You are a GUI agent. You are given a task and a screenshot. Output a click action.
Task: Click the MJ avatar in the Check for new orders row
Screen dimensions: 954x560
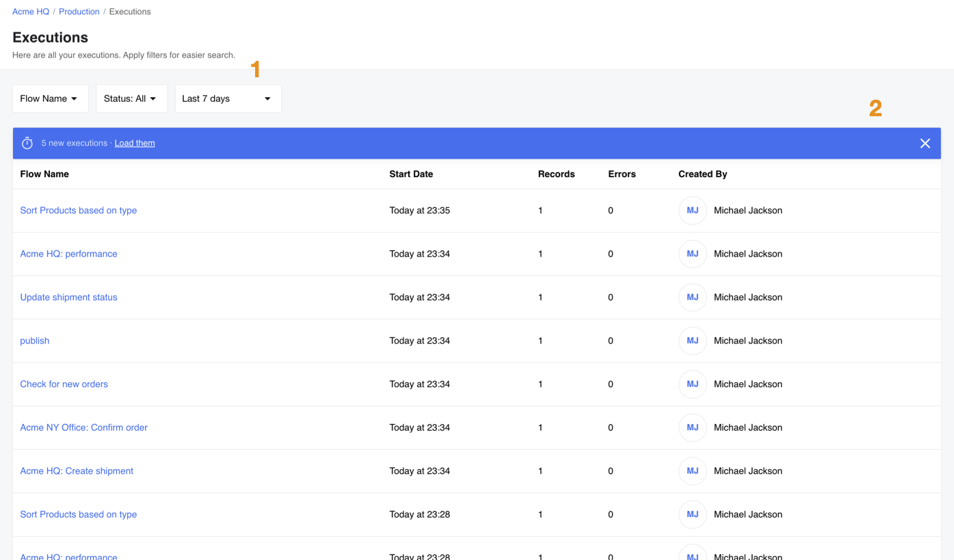pyautogui.click(x=692, y=384)
